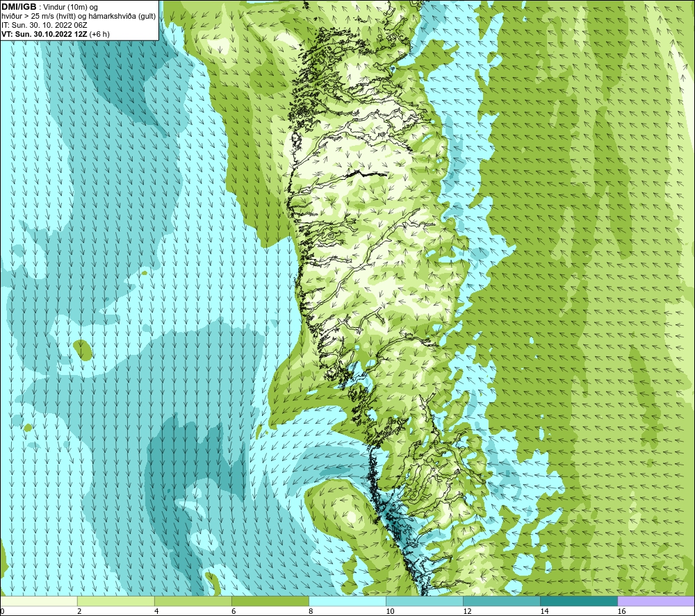The width and height of the screenshot is (695, 616).
Task: Click the 0–2 m/s palest color swatch
Action: (x=39, y=601)
